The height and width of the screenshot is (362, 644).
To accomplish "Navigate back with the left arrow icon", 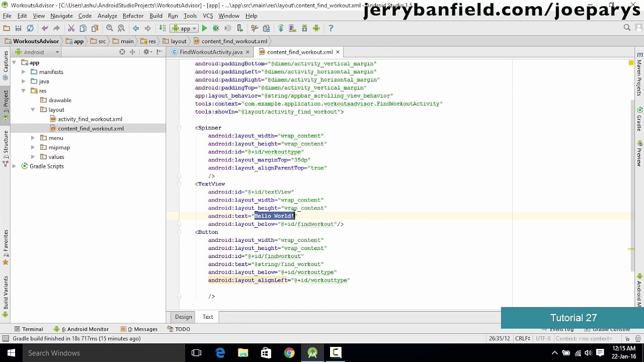I will (x=136, y=28).
